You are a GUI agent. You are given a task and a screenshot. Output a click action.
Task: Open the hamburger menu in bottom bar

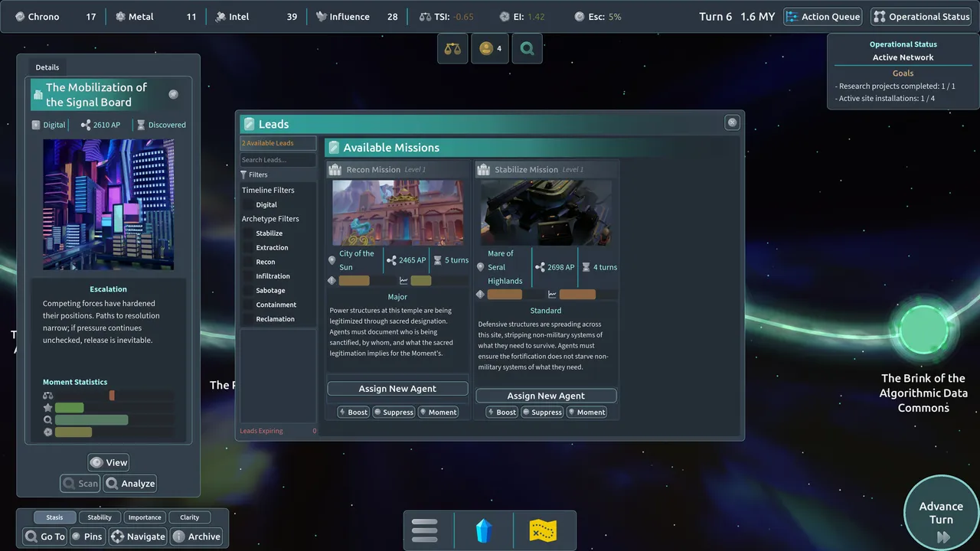[x=425, y=530]
